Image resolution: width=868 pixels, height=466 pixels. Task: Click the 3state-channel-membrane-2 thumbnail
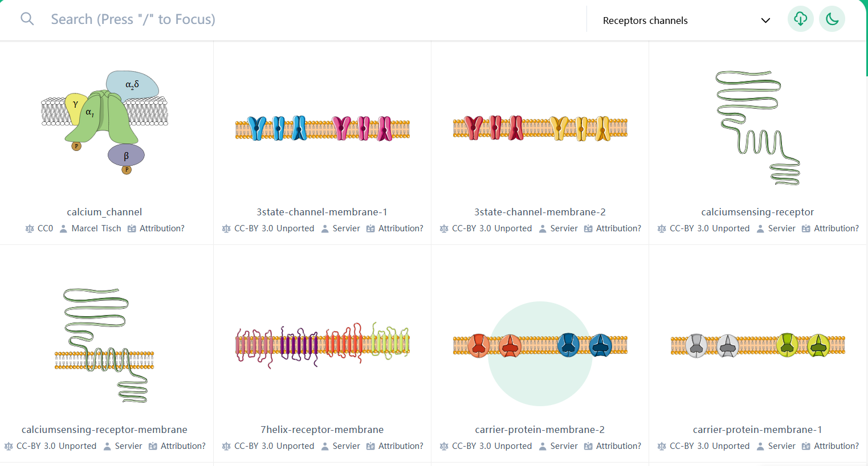540,128
